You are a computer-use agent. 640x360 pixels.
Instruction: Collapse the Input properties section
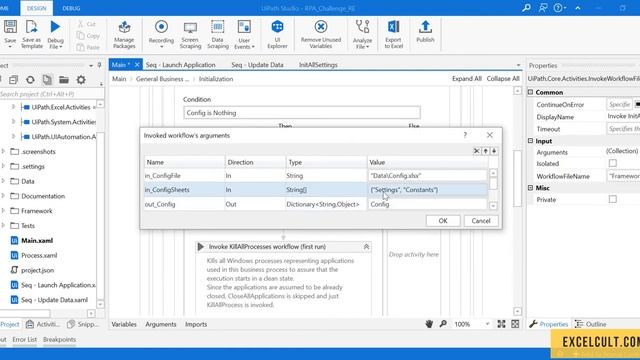531,141
